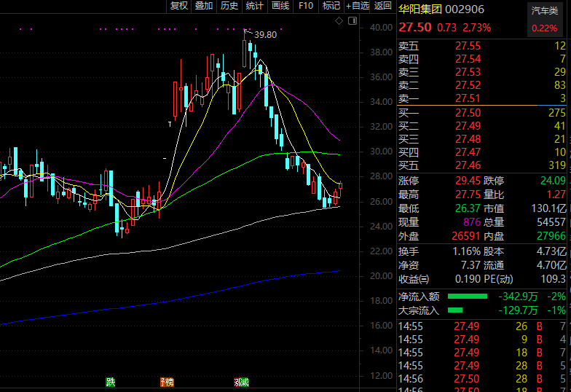
Task: Click the diamond icon above the chart
Action: coord(339,21)
